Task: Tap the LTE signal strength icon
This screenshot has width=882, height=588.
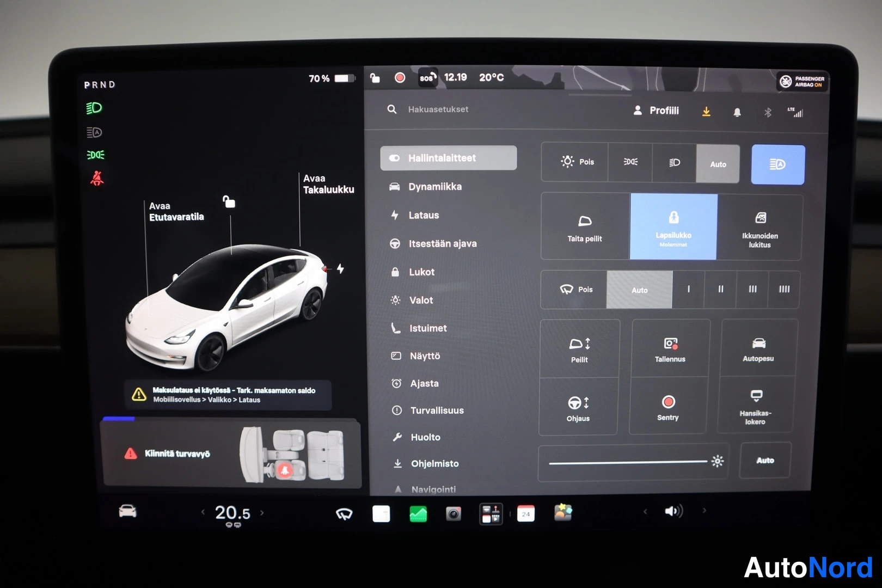Action: pos(795,112)
